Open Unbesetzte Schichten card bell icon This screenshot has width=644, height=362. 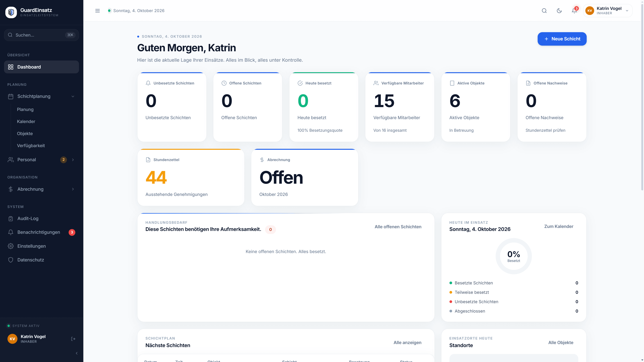coord(148,83)
